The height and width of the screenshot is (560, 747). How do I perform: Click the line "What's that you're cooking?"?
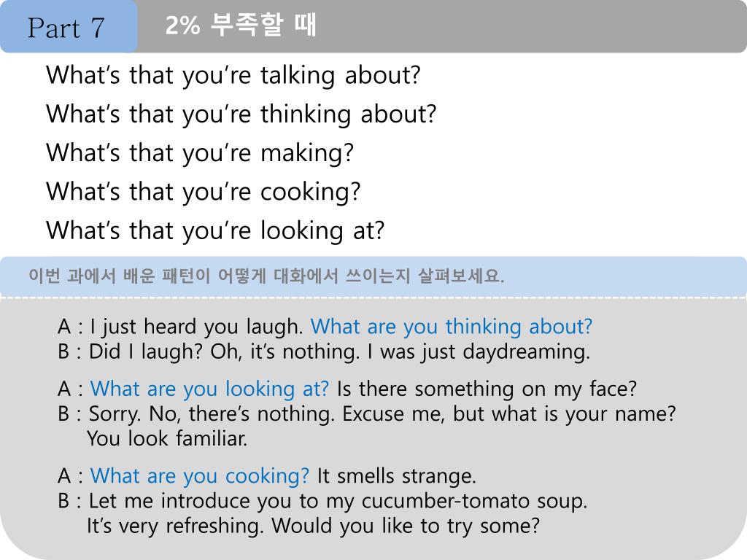pyautogui.click(x=204, y=192)
